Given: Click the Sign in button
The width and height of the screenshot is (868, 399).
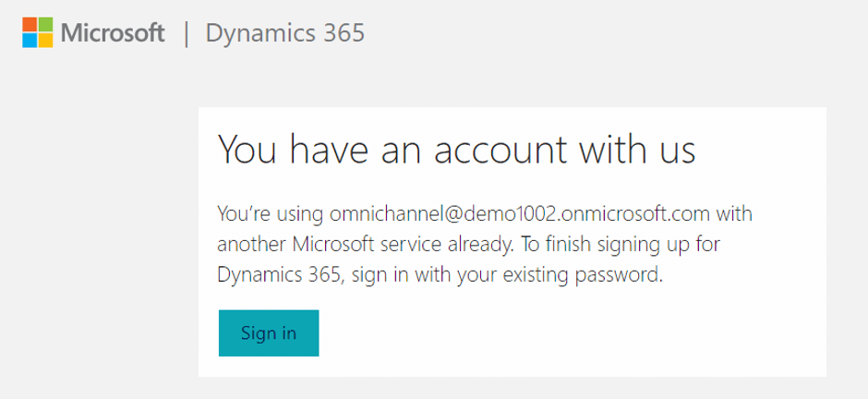Looking at the screenshot, I should (x=269, y=333).
